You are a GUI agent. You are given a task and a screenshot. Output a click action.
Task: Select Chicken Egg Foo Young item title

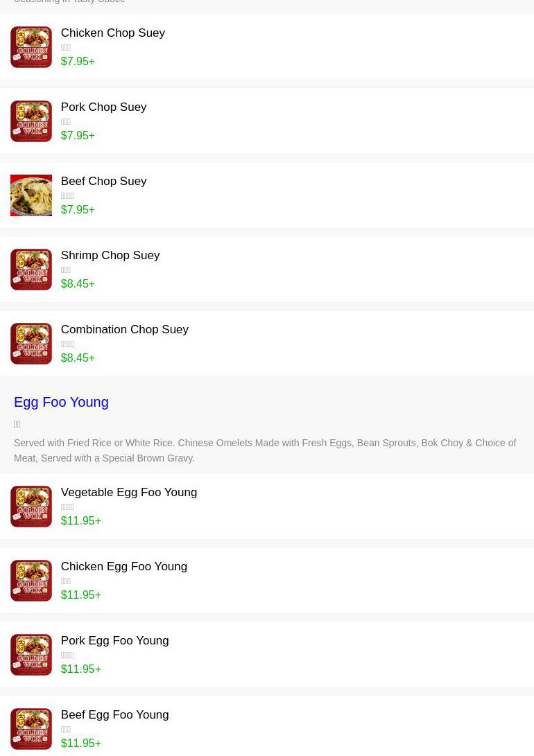124,567
